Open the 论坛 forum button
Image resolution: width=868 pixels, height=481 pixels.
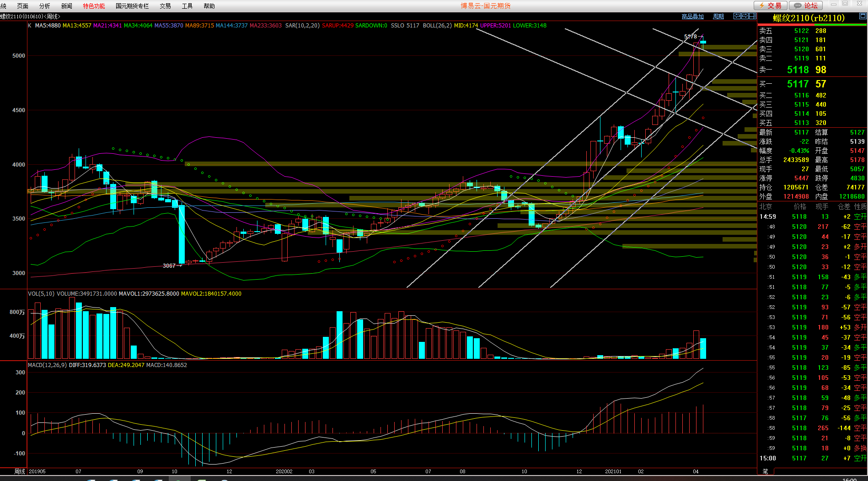click(806, 5)
